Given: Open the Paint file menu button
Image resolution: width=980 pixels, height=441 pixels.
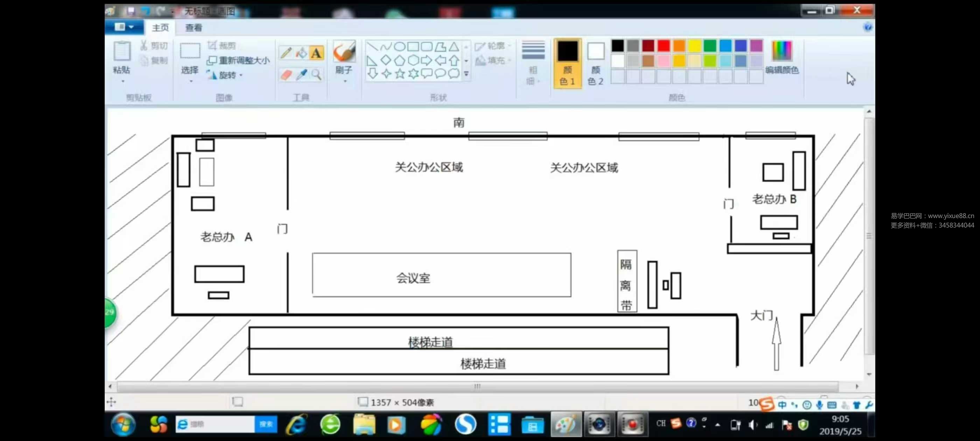Looking at the screenshot, I should pyautogui.click(x=124, y=27).
